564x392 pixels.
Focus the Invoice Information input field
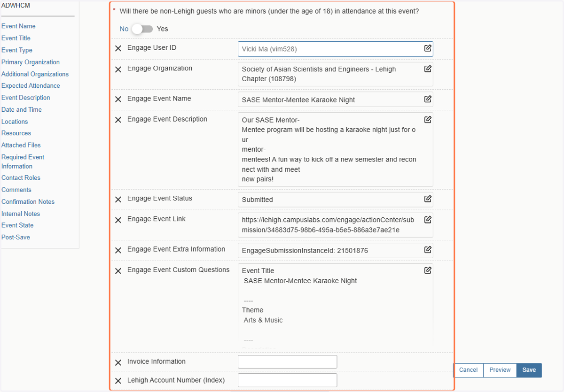(288, 362)
